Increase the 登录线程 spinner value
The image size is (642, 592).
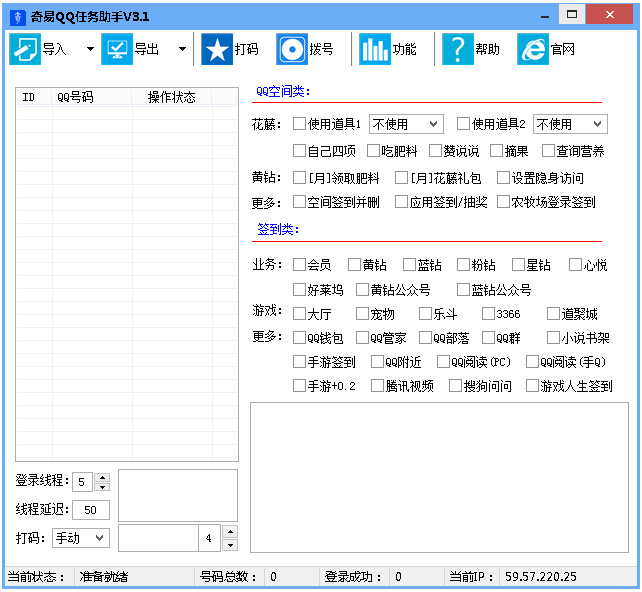pos(101,477)
